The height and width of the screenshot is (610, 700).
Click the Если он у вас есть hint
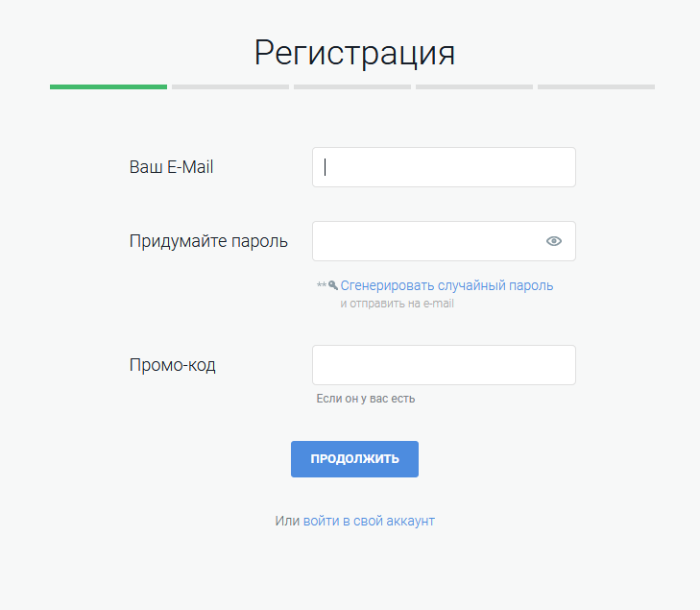coord(366,399)
